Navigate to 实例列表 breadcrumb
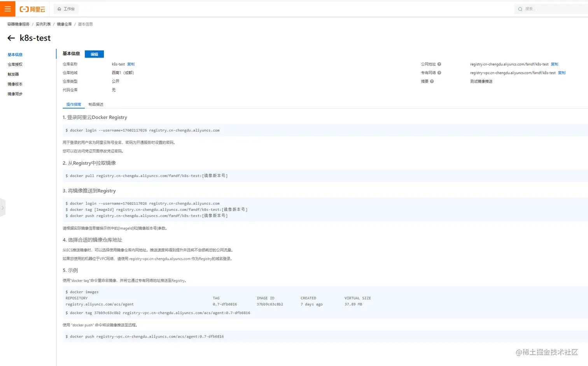This screenshot has width=588, height=366. (43, 24)
